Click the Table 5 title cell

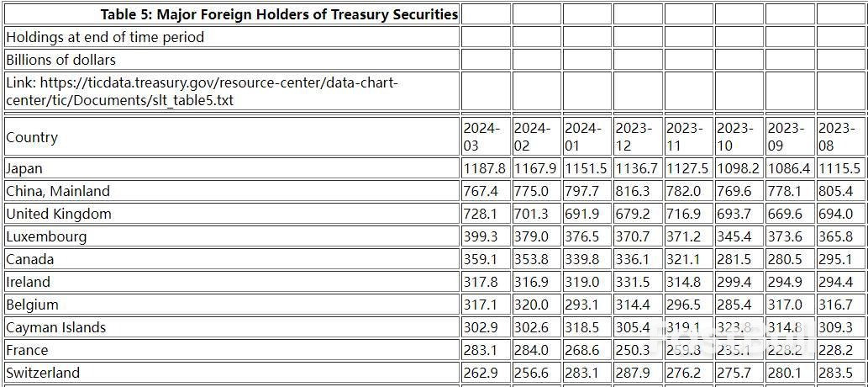coord(279,14)
